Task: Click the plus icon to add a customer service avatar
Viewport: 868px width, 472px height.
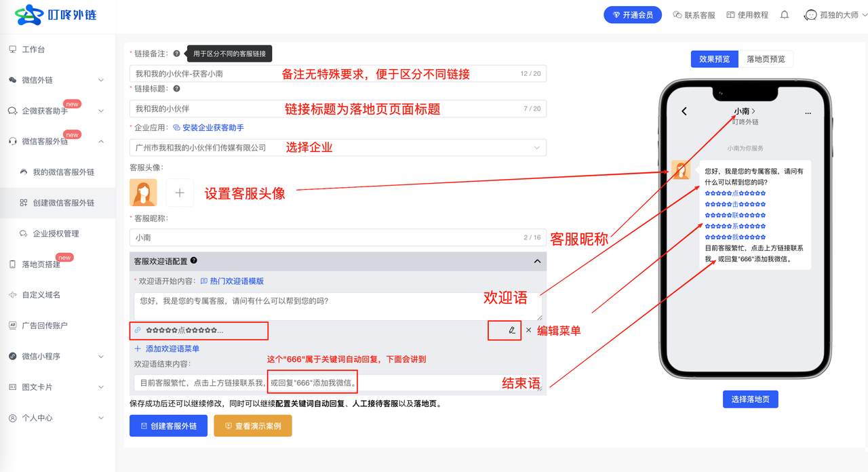Action: pos(180,193)
